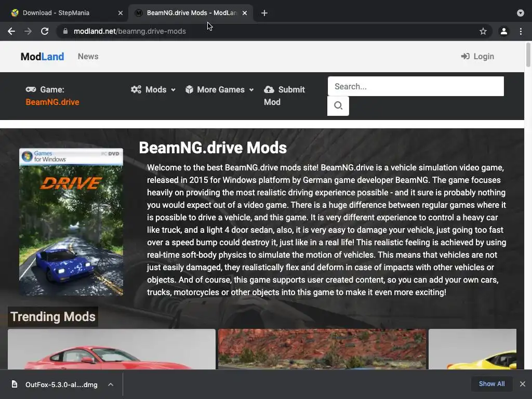Screen dimensions: 532x399
Task: Click the site lock icon
Action: [x=65, y=31]
